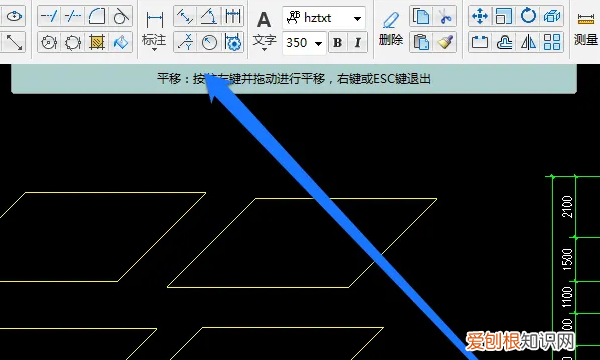Screen dimensions: 600x360
Task: Select the Rotate tool icon
Action: [528, 16]
